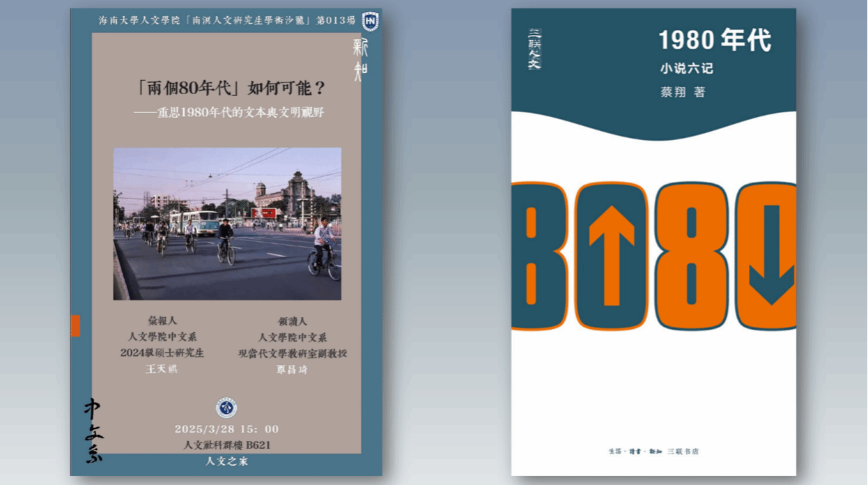
Task: Click the 中文系 brush calligraphy
Action: pyautogui.click(x=93, y=430)
